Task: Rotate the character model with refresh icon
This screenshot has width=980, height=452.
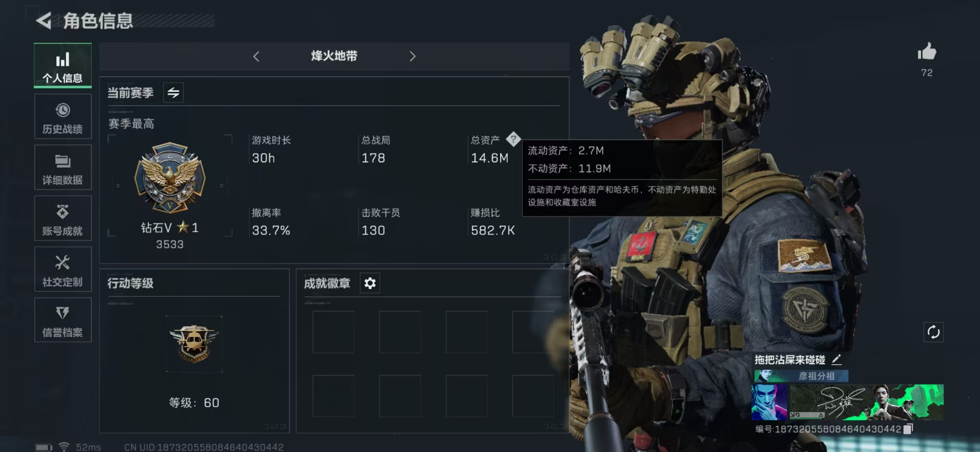Action: 934,332
